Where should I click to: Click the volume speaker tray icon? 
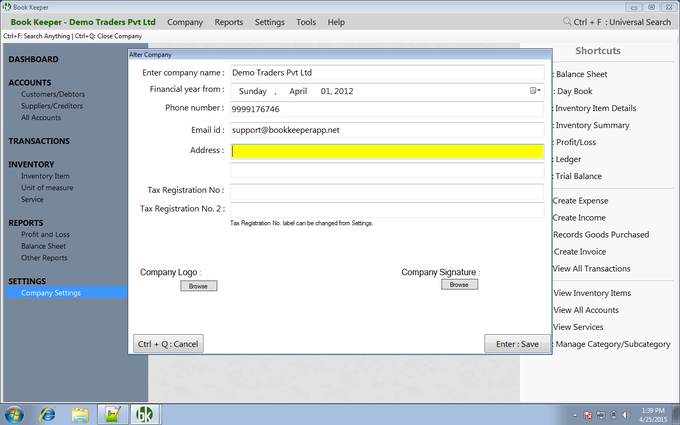[x=626, y=415]
